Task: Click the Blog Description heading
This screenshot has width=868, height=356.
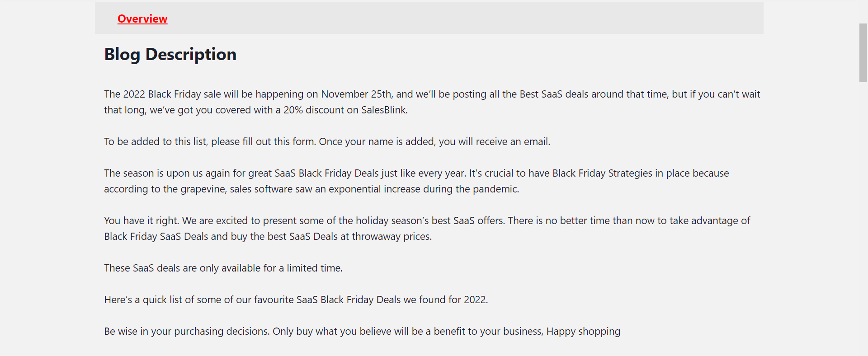Action: [170, 54]
